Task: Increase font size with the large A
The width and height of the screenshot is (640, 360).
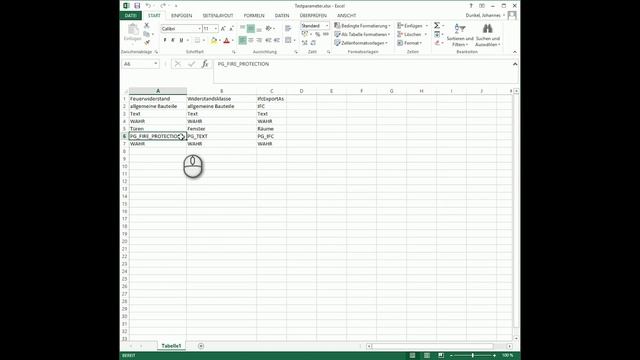Action: tap(223, 29)
